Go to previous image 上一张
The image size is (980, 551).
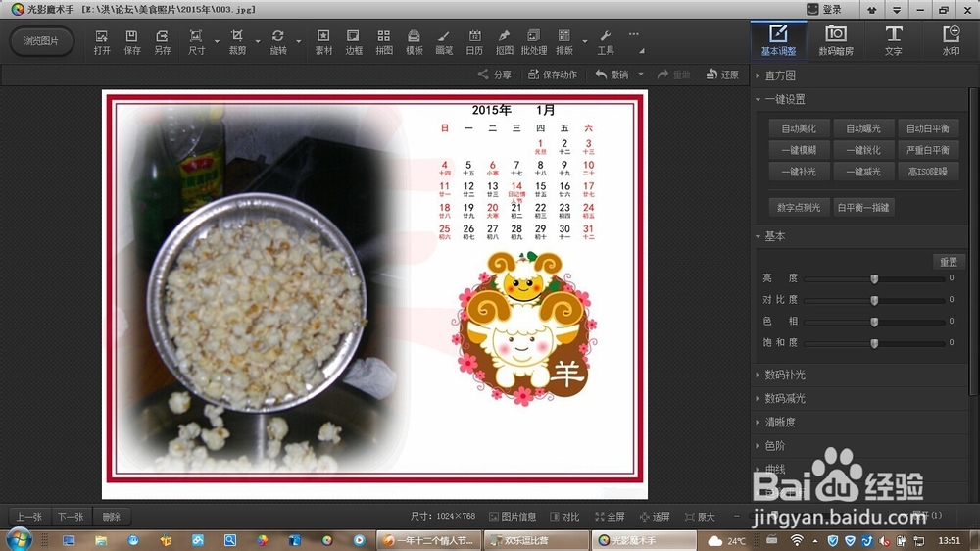28,517
